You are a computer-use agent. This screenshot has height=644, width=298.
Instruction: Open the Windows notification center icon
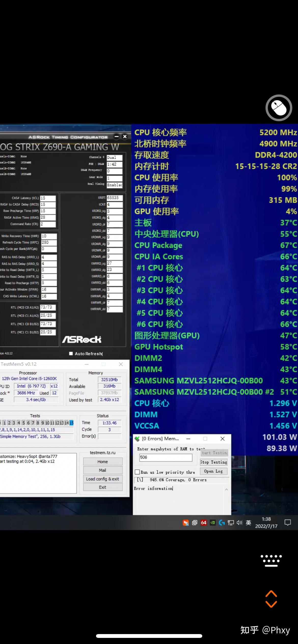click(x=288, y=523)
